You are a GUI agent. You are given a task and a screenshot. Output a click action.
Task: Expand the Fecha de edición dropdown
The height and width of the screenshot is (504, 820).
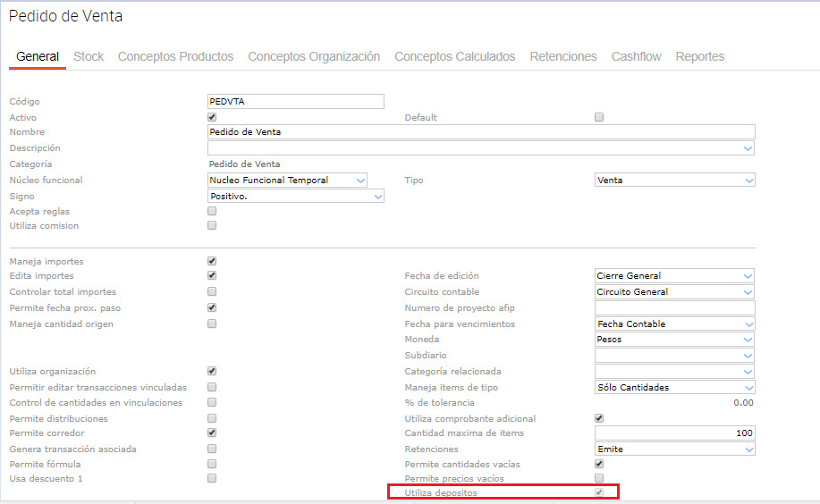[x=675, y=276]
